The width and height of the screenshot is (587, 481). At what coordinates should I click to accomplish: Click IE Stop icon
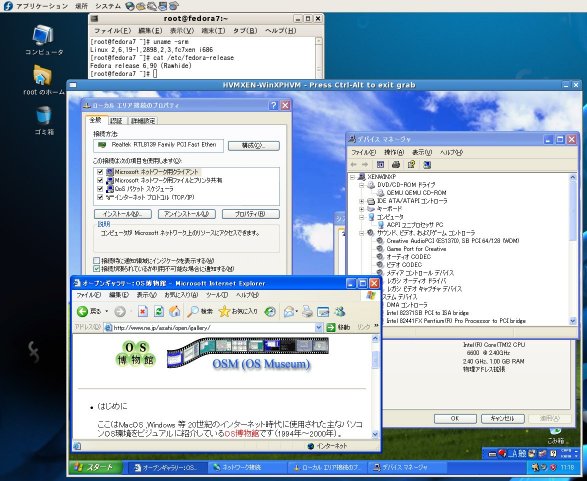tap(143, 311)
